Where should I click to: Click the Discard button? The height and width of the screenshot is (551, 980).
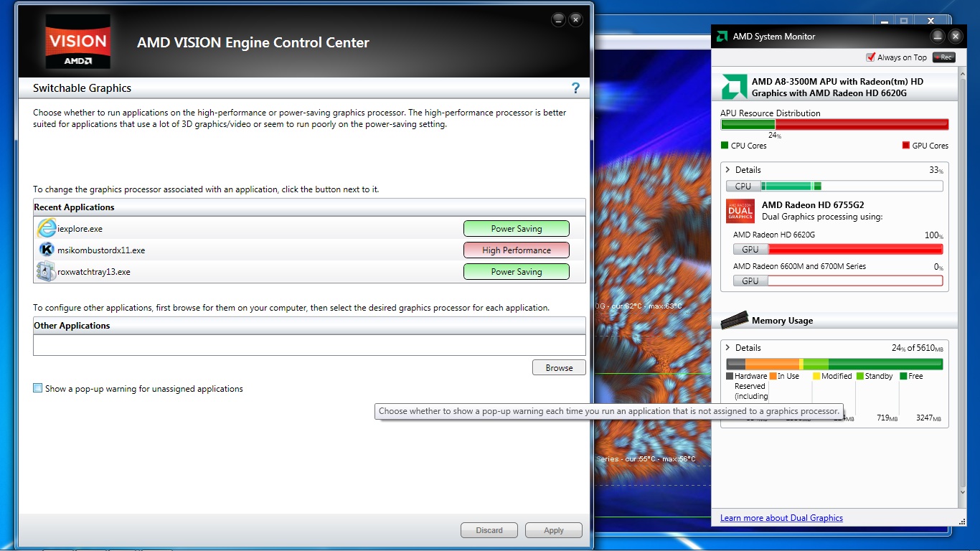[x=489, y=530]
